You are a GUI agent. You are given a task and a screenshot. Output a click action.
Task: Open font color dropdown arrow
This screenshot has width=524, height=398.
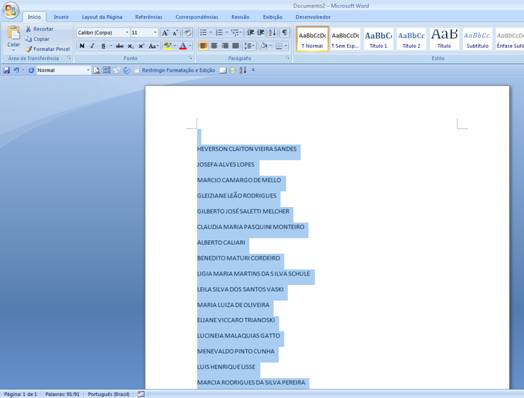pyautogui.click(x=190, y=46)
